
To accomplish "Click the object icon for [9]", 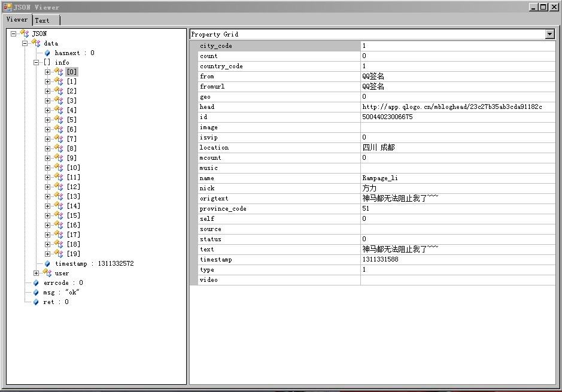I will point(59,157).
